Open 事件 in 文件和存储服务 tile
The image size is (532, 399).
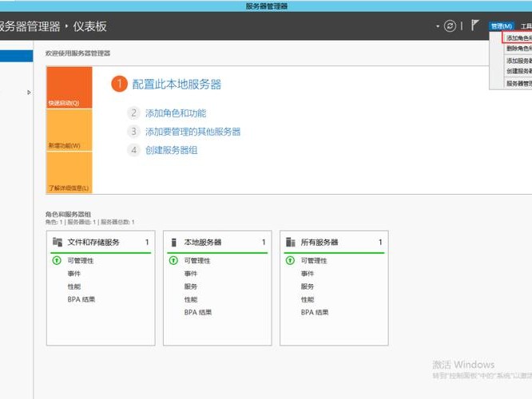pos(74,274)
